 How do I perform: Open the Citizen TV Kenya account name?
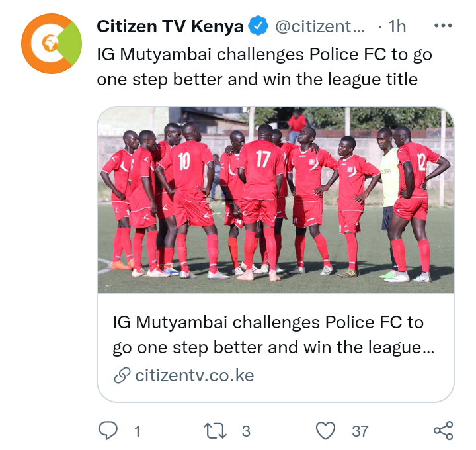[x=170, y=26]
